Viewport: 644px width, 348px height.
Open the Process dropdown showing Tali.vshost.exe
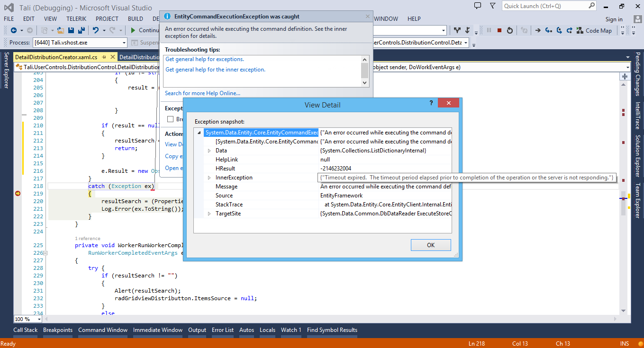pos(80,43)
